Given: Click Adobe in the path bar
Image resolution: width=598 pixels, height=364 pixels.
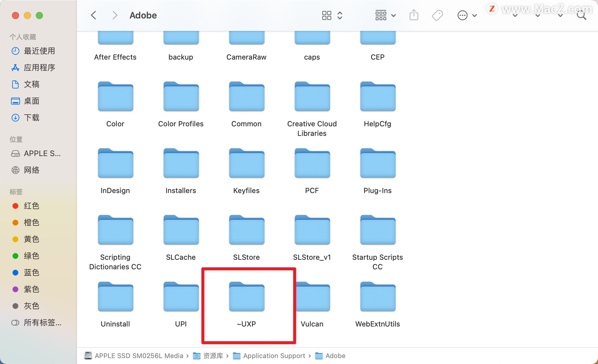Looking at the screenshot, I should (x=330, y=356).
